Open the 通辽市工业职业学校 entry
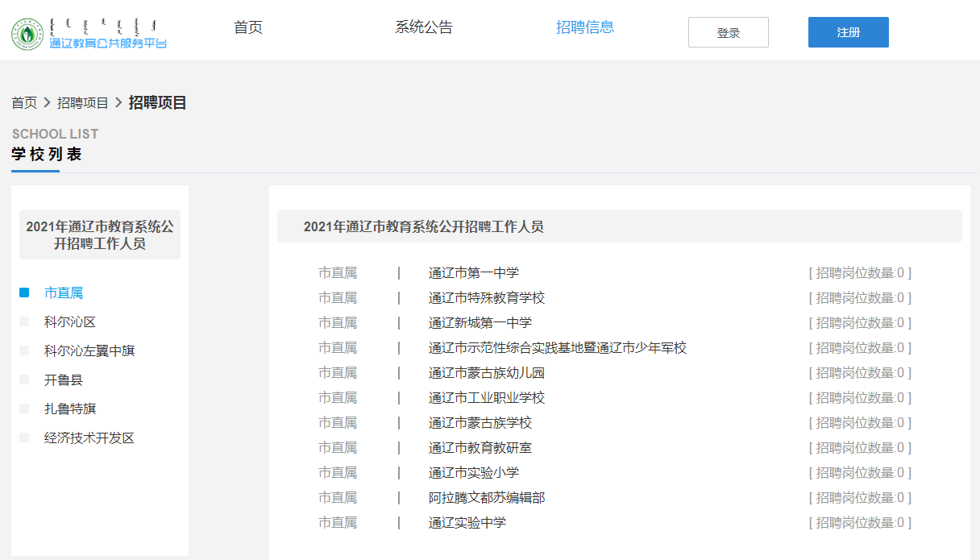 pyautogui.click(x=487, y=398)
